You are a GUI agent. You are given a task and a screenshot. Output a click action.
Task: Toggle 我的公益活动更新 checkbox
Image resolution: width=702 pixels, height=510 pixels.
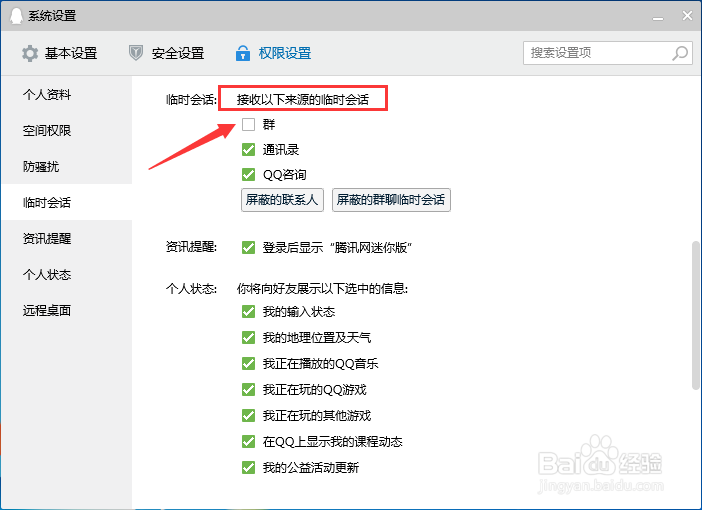[x=248, y=467]
